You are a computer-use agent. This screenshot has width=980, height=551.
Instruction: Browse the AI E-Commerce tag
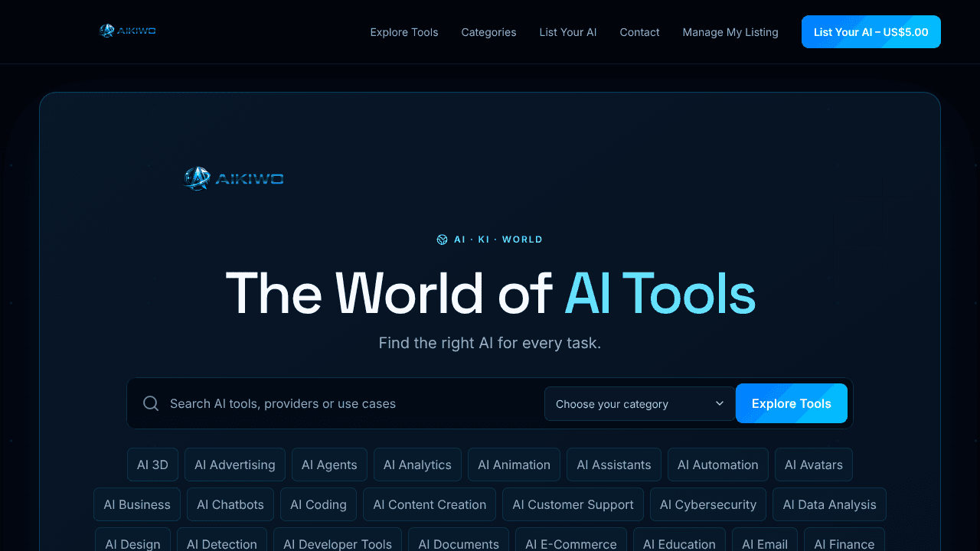pyautogui.click(x=571, y=540)
